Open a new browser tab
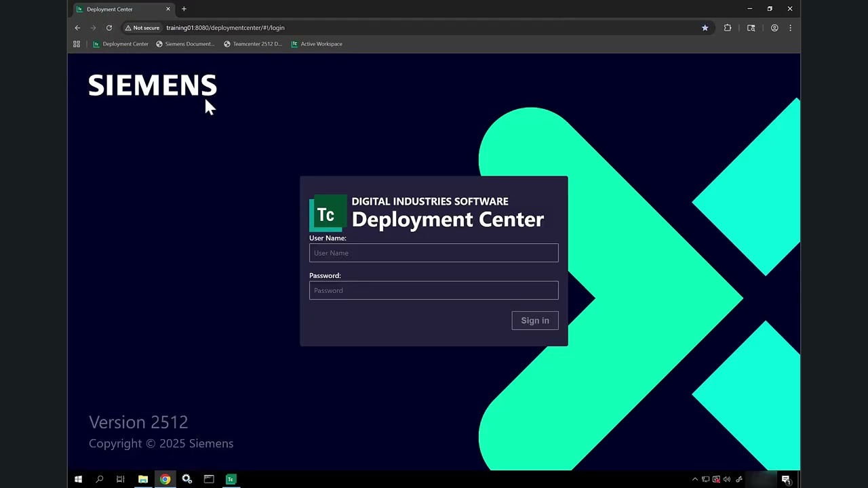Viewport: 868px width, 488px height. pos(184,9)
